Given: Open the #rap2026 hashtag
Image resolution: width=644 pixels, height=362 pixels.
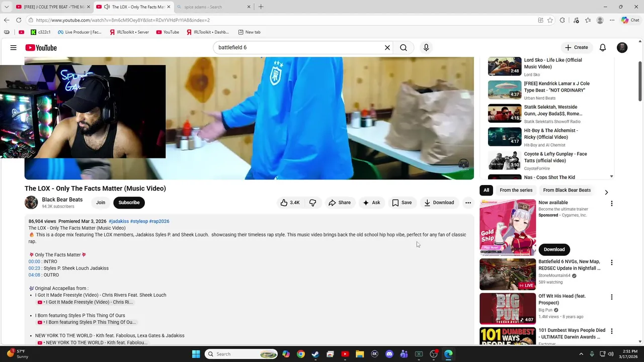Looking at the screenshot, I should 159,221.
